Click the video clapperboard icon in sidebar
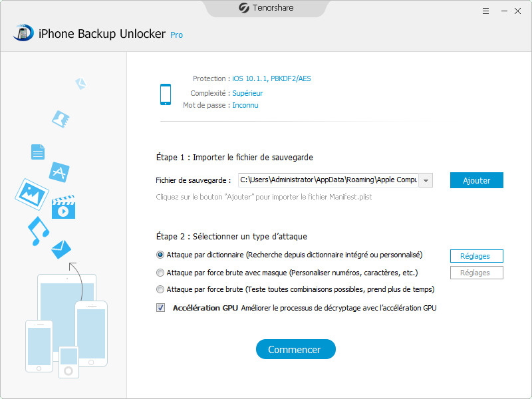The height and width of the screenshot is (399, 532). tap(63, 207)
